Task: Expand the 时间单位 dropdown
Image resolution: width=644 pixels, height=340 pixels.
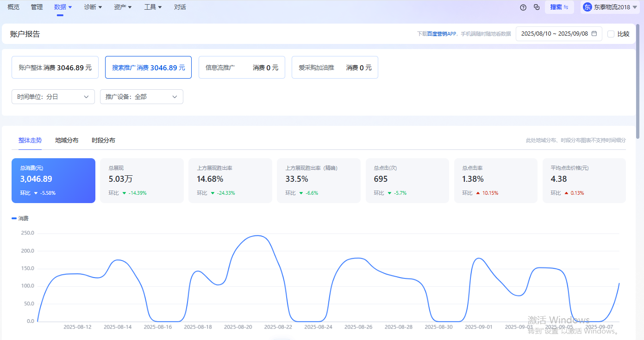Action: [53, 97]
